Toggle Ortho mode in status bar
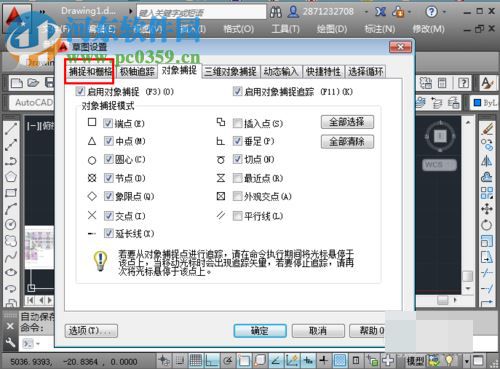This screenshot has height=369, width=500. coord(212,360)
